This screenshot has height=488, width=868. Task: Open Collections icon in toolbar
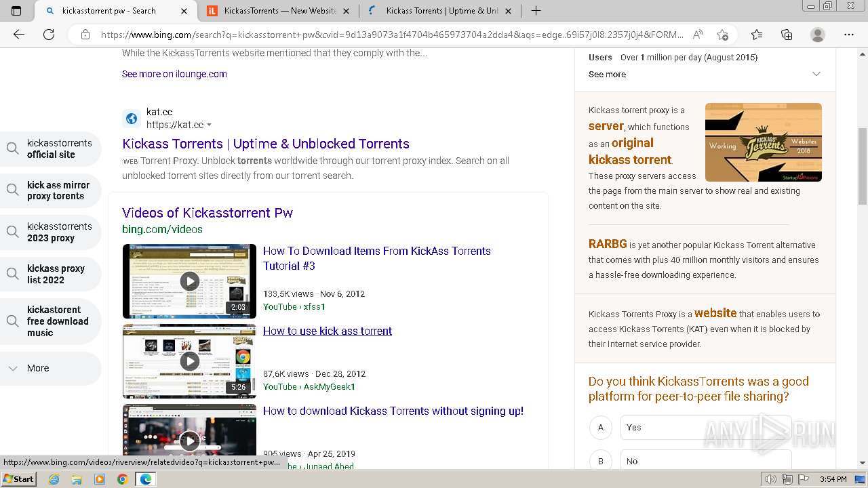coord(787,35)
